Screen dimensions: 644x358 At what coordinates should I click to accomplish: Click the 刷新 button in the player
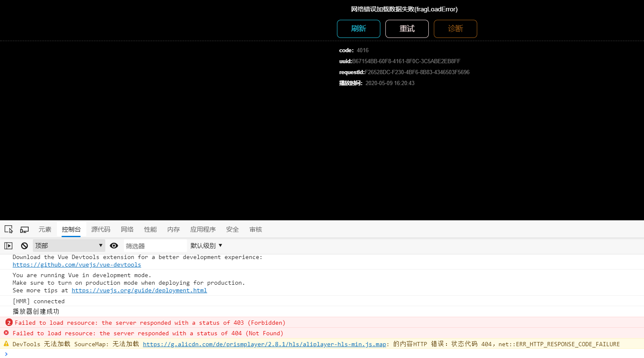tap(358, 29)
